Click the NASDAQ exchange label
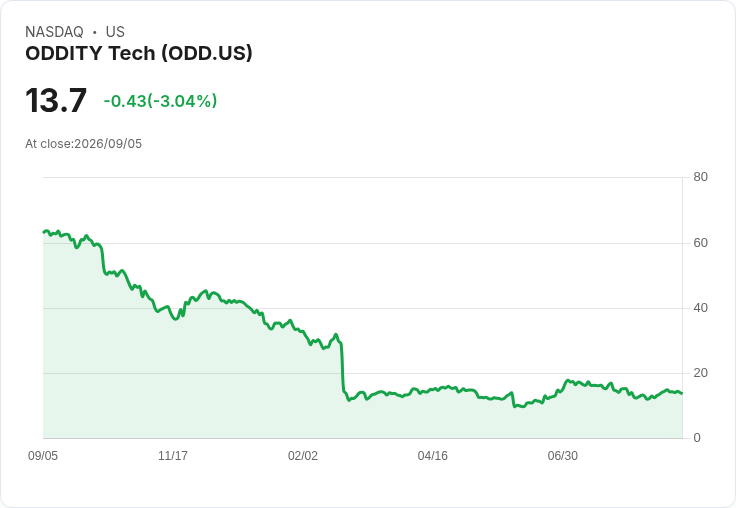 pyautogui.click(x=54, y=32)
